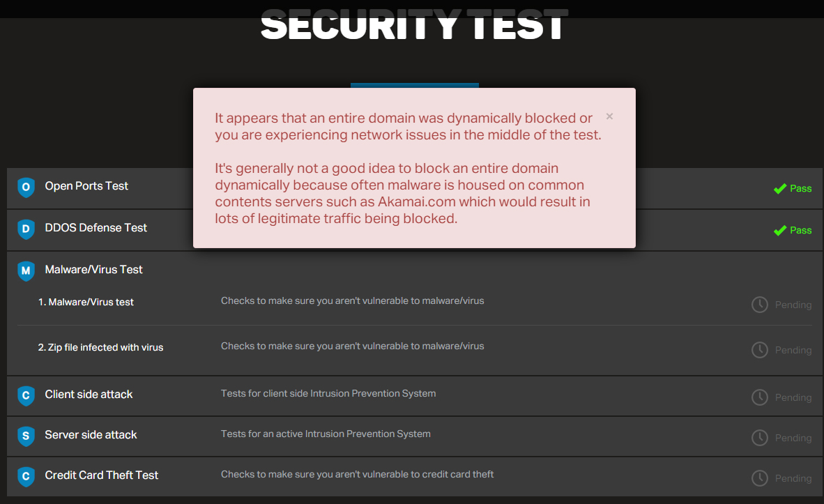Click the Open Ports Test green checkmark
824x504 pixels.
[780, 189]
